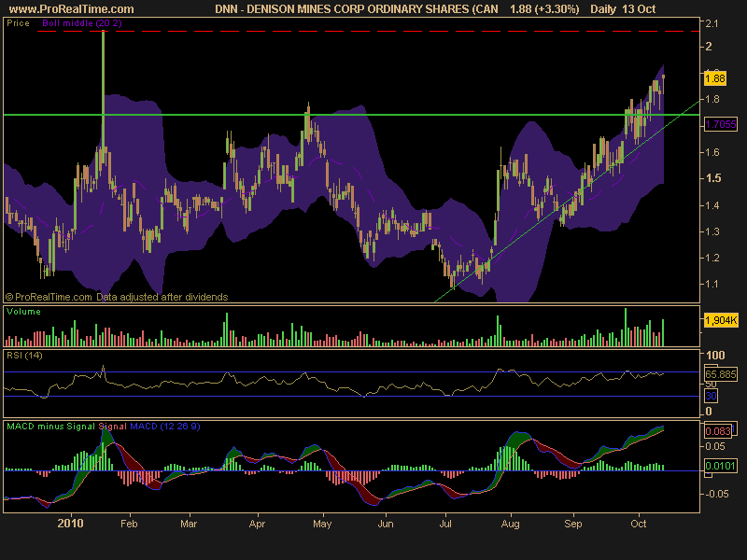Click the green 0.0101 histogram value tag
Viewport: 747px width, 560px height.
coord(721,465)
